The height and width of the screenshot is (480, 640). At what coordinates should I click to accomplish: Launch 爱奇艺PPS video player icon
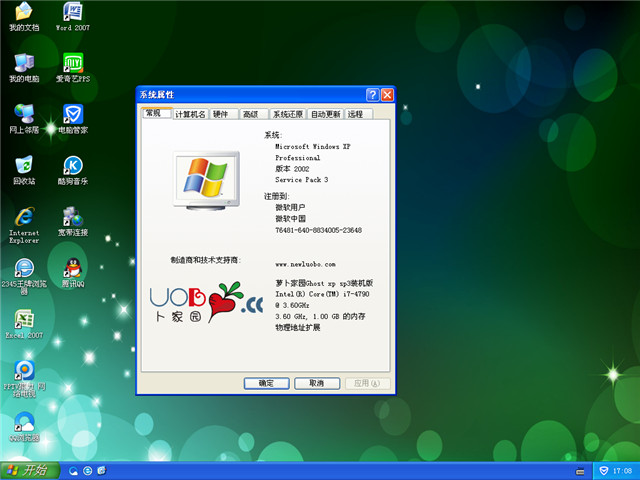tap(72, 64)
